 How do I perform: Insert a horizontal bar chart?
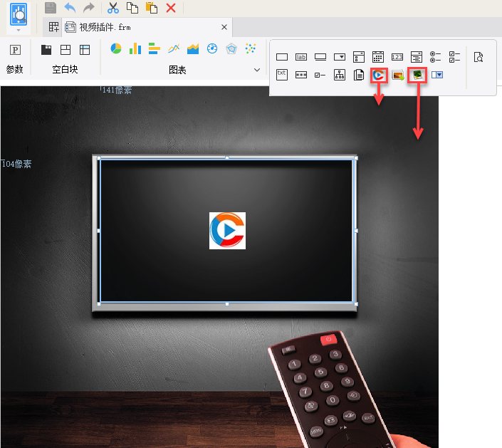[155, 48]
